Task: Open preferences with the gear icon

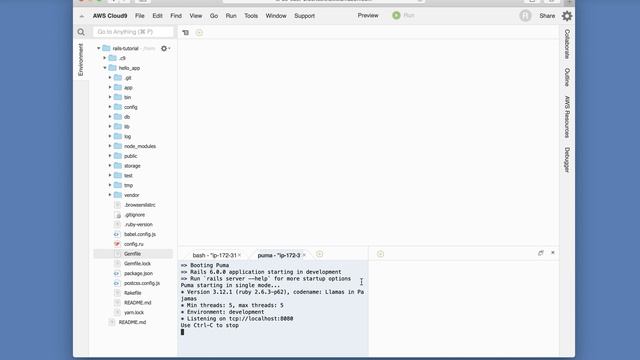Action: [567, 16]
